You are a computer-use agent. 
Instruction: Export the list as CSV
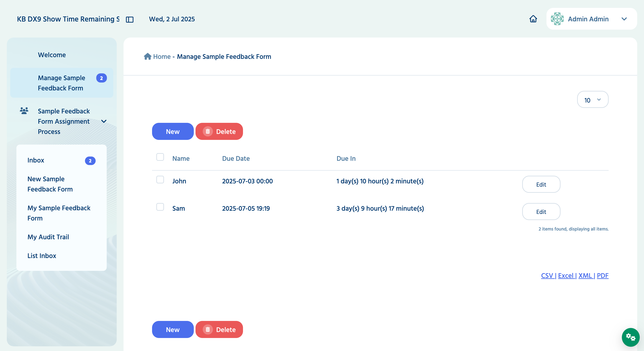[x=547, y=276]
